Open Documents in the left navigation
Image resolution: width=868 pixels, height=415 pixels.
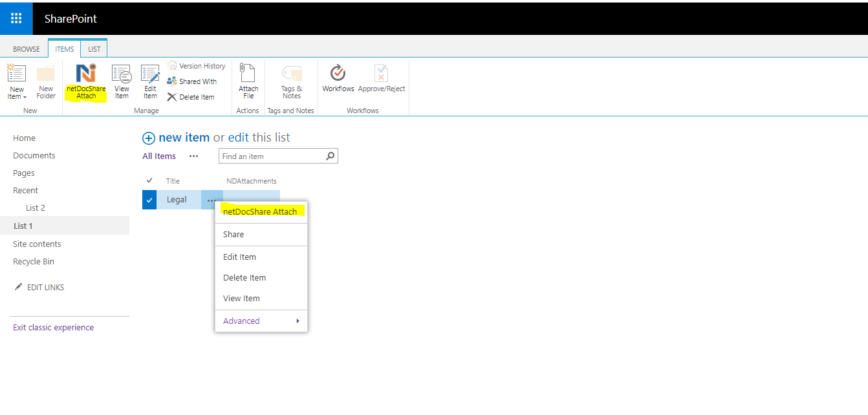pos(34,155)
